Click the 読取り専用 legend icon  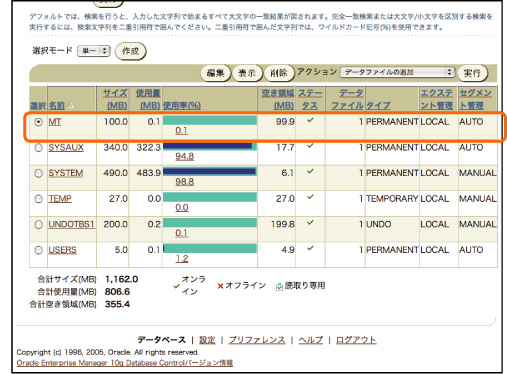tap(279, 286)
